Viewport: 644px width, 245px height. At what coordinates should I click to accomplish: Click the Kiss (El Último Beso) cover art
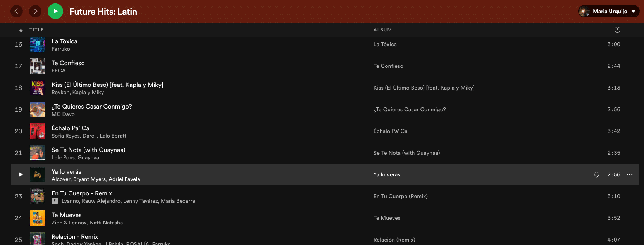pyautogui.click(x=38, y=88)
